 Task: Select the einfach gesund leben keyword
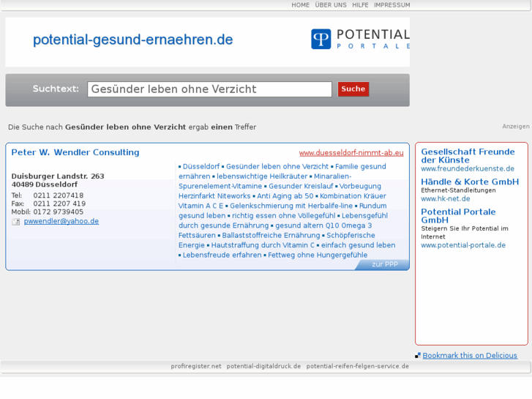pyautogui.click(x=359, y=245)
